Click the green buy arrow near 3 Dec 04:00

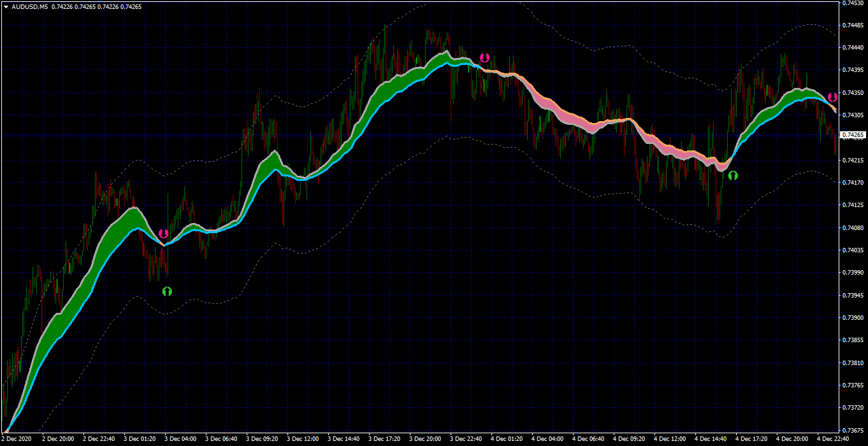tap(167, 291)
